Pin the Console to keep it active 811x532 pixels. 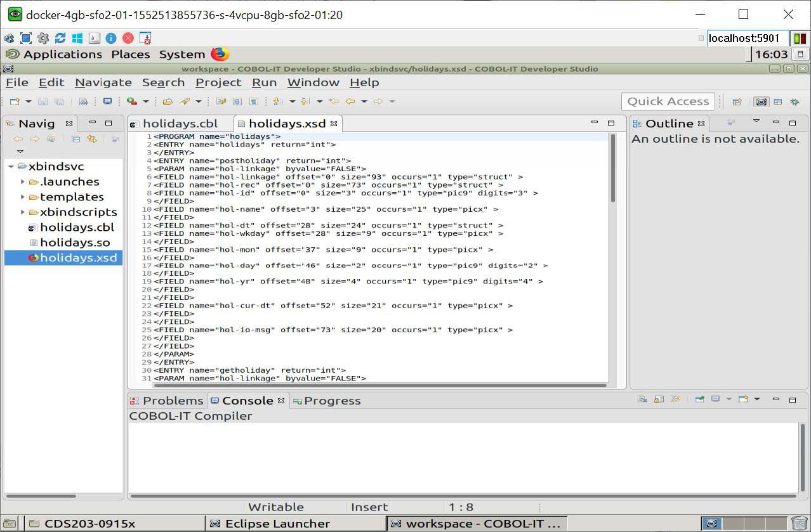674,399
